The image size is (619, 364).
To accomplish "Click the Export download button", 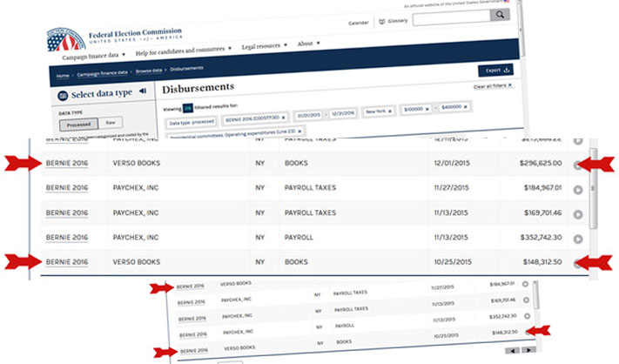I will point(495,71).
